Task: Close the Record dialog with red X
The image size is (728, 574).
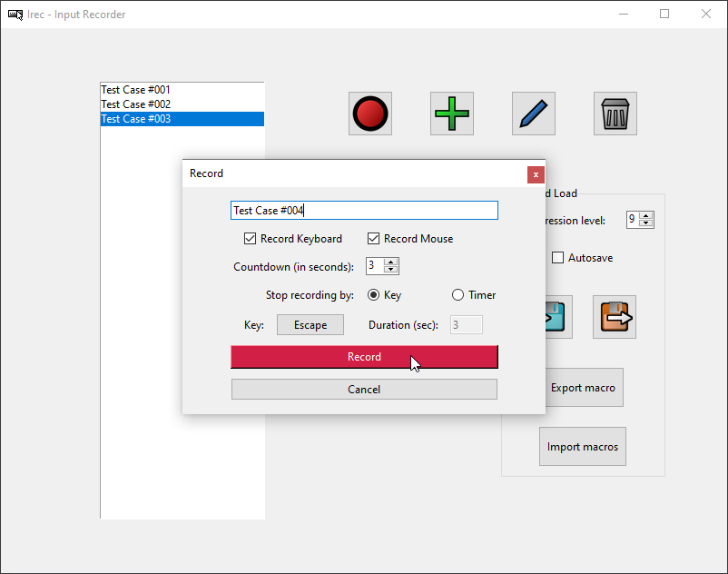Action: 536,174
